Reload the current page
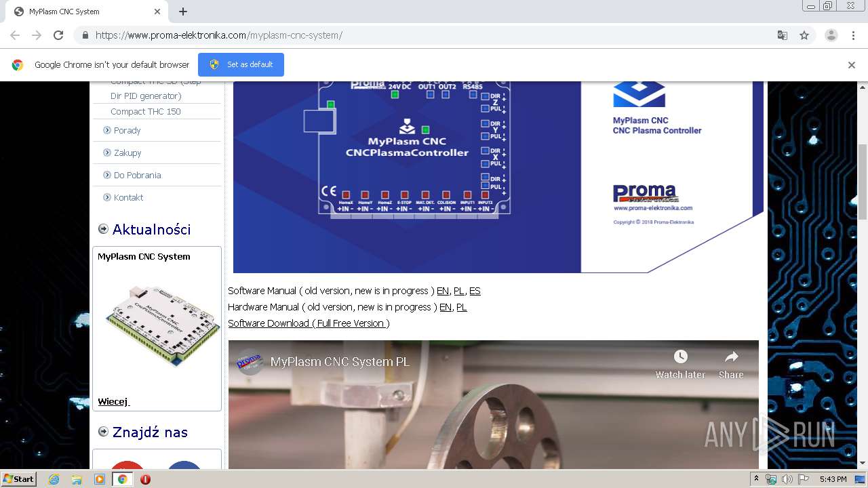This screenshot has width=868, height=488. 58,35
